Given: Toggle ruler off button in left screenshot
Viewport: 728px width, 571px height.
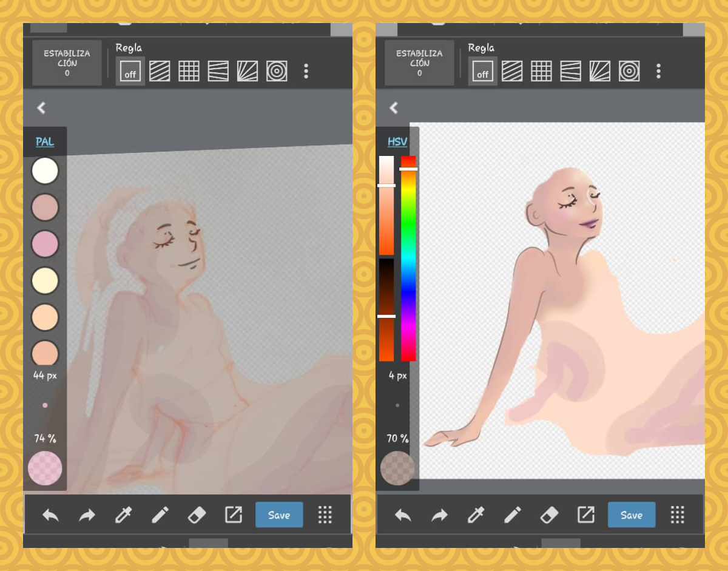Looking at the screenshot, I should pyautogui.click(x=130, y=71).
